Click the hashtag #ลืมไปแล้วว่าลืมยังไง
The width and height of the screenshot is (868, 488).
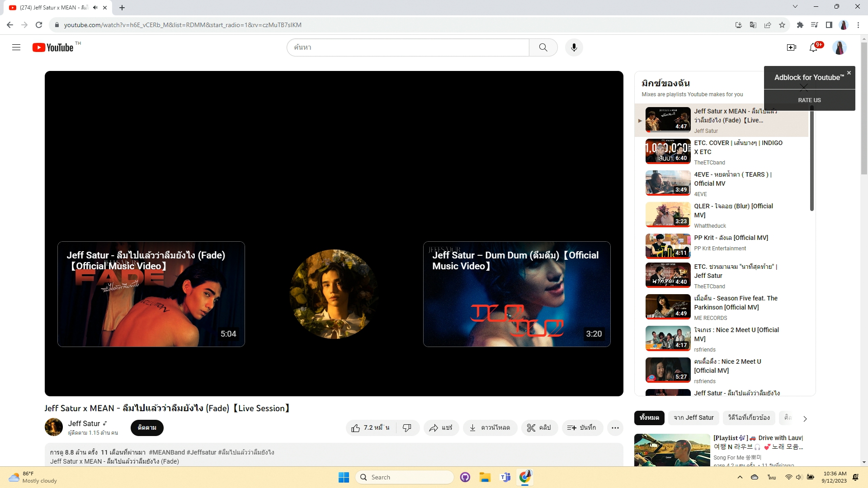(x=246, y=452)
